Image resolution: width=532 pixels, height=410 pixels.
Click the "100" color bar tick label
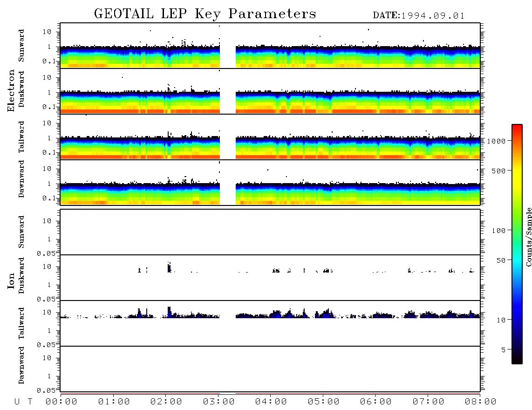tap(498, 231)
